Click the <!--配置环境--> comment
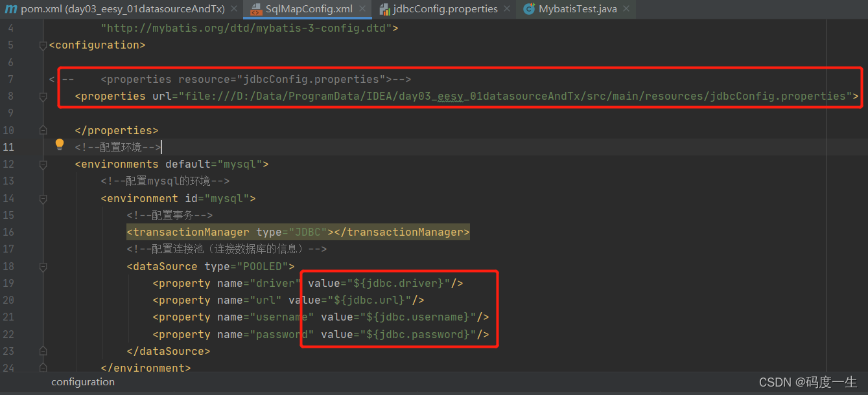The height and width of the screenshot is (395, 868). pyautogui.click(x=118, y=147)
